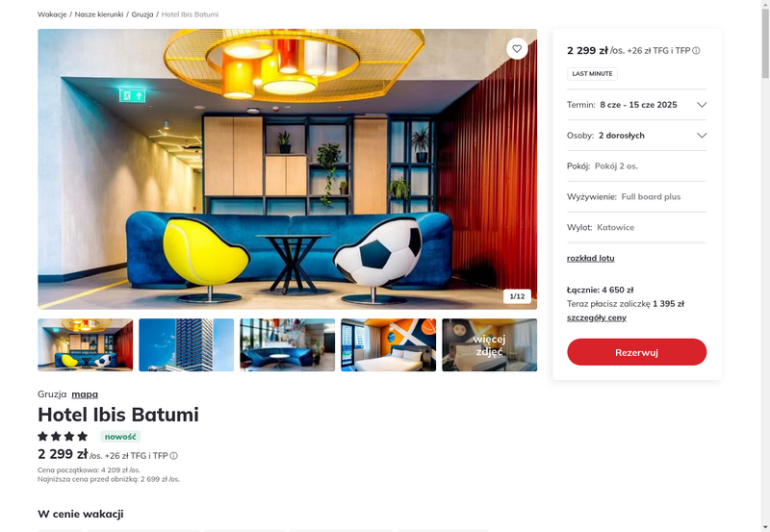Viewport: 770px width, 532px height.
Task: Open the mapa link next to Gruzja
Action: 85,394
